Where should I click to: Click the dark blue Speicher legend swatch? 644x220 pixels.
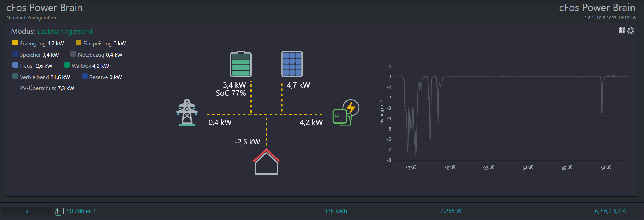click(x=15, y=54)
